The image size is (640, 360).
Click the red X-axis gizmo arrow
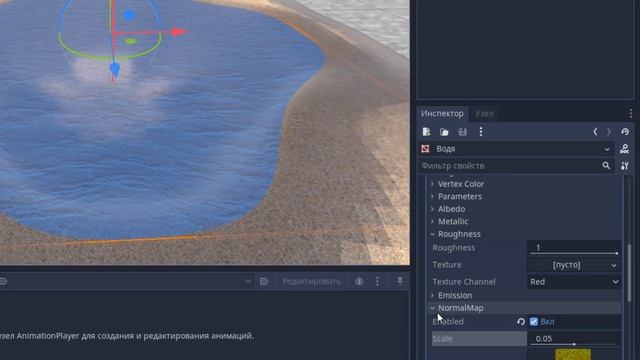(178, 31)
